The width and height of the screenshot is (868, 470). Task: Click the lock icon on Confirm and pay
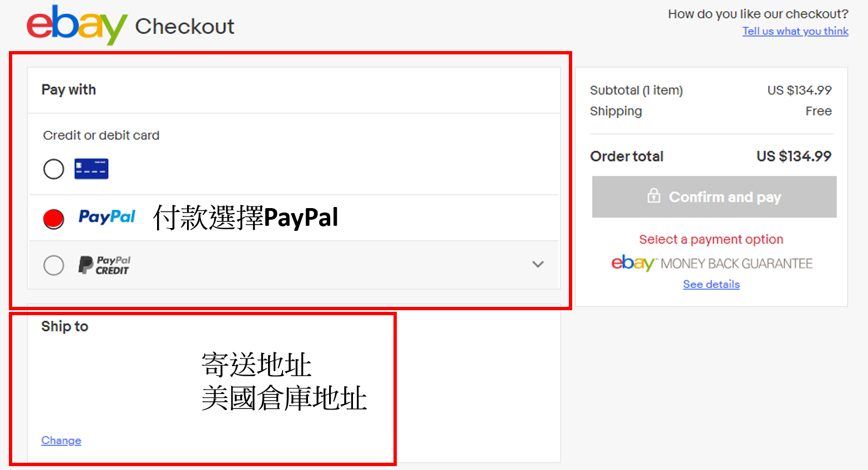click(654, 196)
